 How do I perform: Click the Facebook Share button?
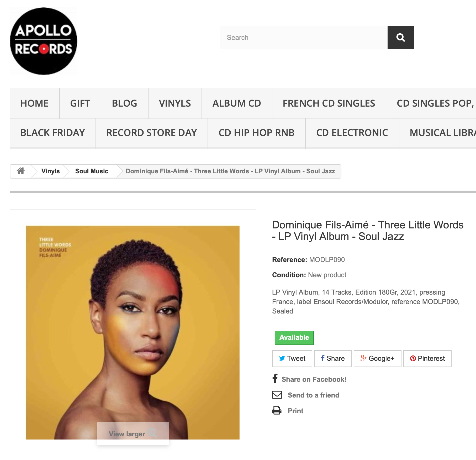(x=333, y=358)
